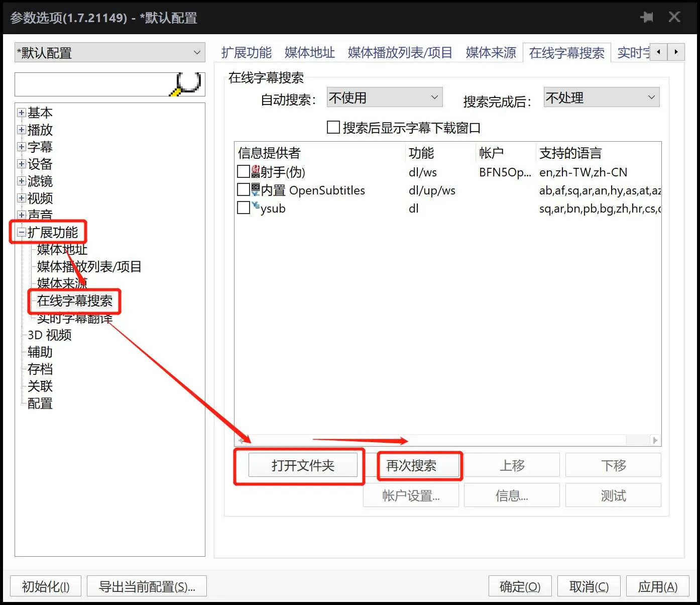Click the magnifier search icon in search box

tap(185, 83)
